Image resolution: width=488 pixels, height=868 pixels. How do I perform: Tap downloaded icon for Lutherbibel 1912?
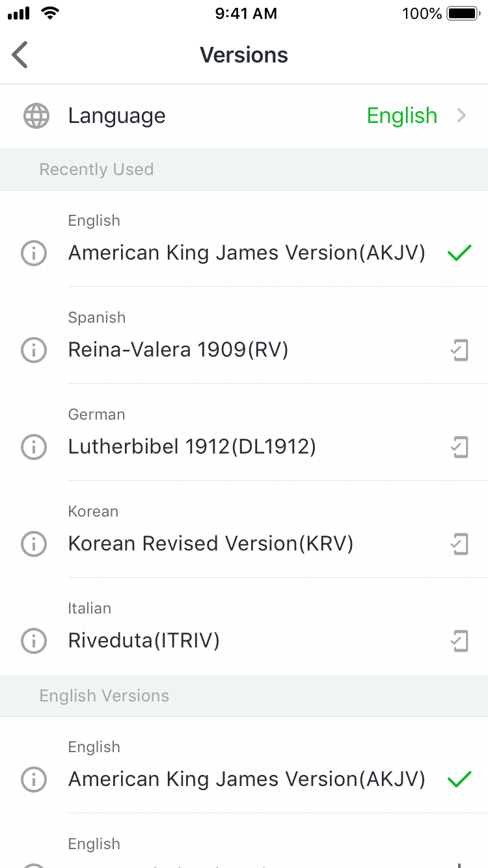click(x=459, y=447)
